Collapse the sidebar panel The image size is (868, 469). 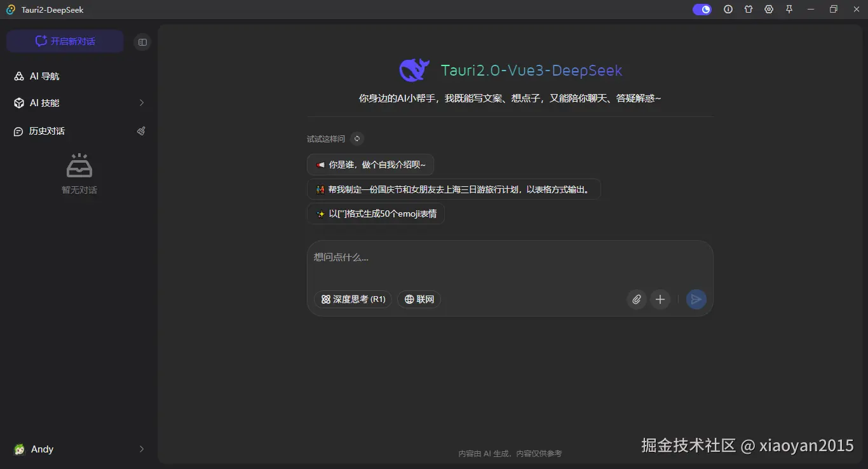point(142,41)
